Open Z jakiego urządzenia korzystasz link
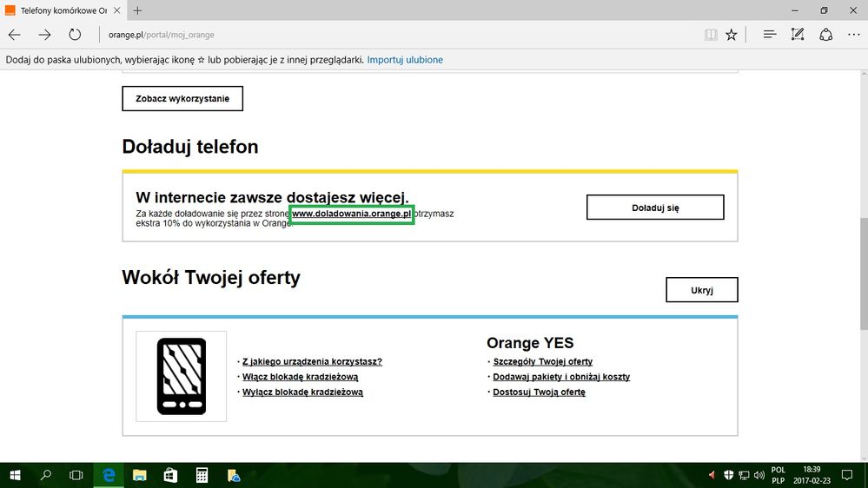Image resolution: width=868 pixels, height=488 pixels. click(x=312, y=361)
